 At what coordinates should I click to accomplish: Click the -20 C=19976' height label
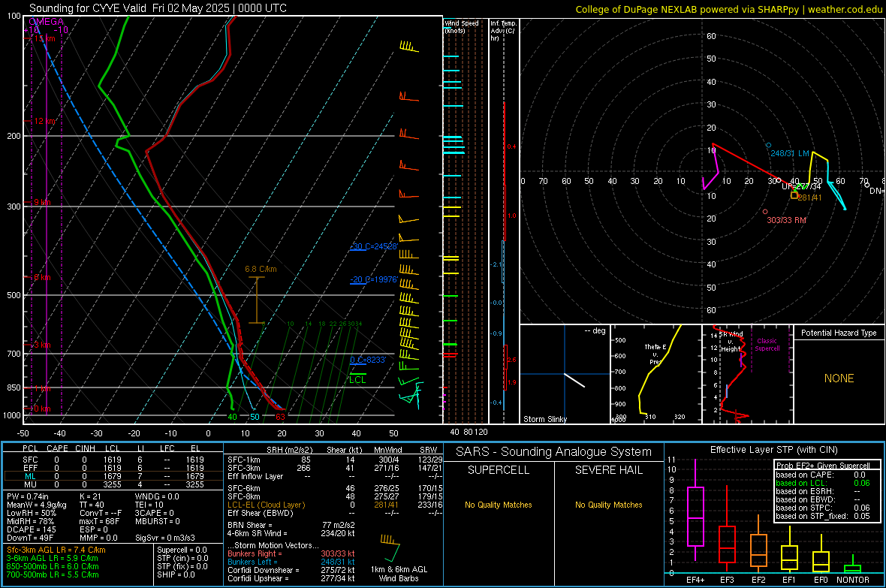point(373,279)
